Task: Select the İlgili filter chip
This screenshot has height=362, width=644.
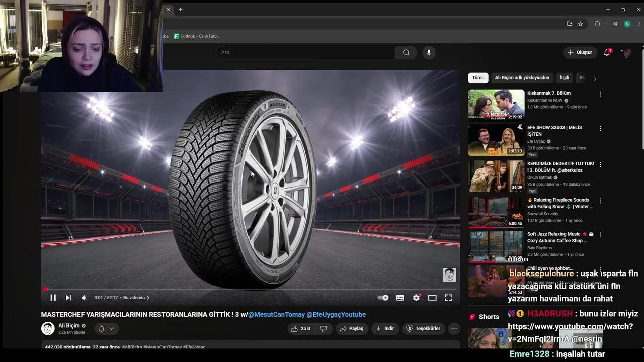Action: pyautogui.click(x=565, y=78)
